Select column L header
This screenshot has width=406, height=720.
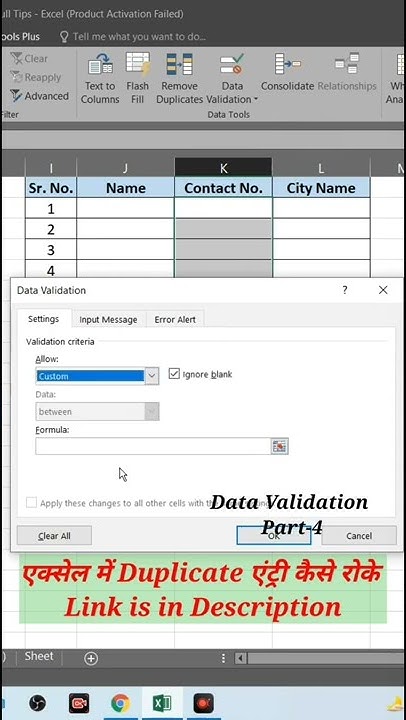[321, 169]
